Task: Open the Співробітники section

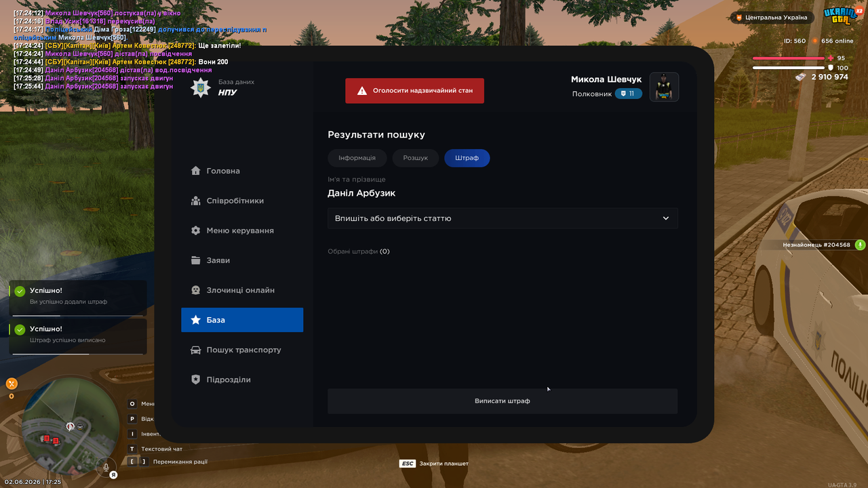Action: tap(242, 201)
